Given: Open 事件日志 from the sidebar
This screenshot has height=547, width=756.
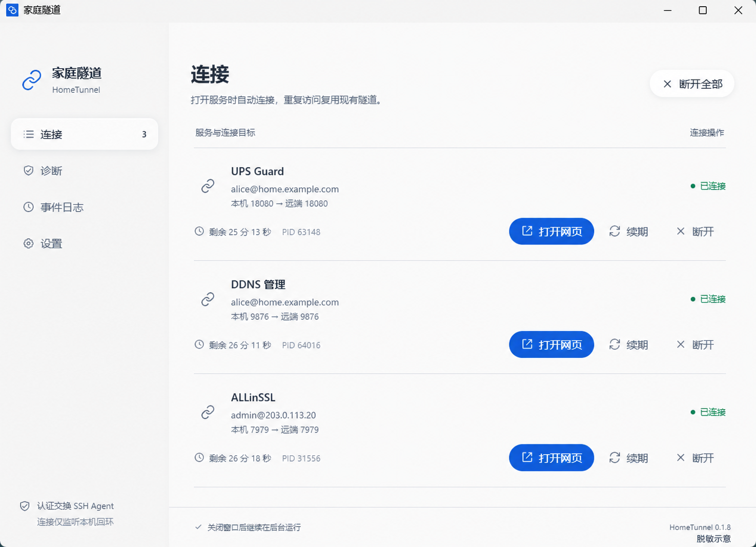Looking at the screenshot, I should pyautogui.click(x=85, y=207).
